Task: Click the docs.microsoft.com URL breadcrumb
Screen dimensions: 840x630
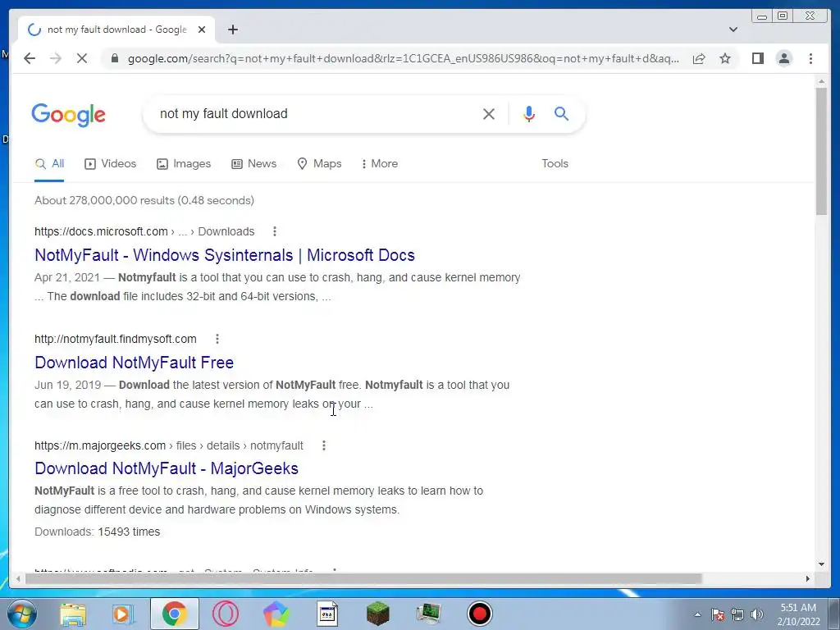Action: pyautogui.click(x=144, y=231)
